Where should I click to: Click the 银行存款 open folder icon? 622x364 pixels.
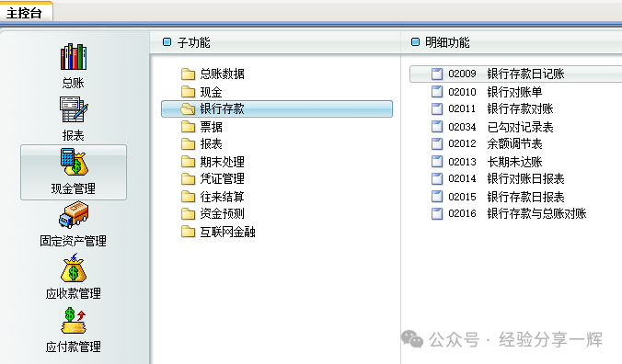coord(188,108)
